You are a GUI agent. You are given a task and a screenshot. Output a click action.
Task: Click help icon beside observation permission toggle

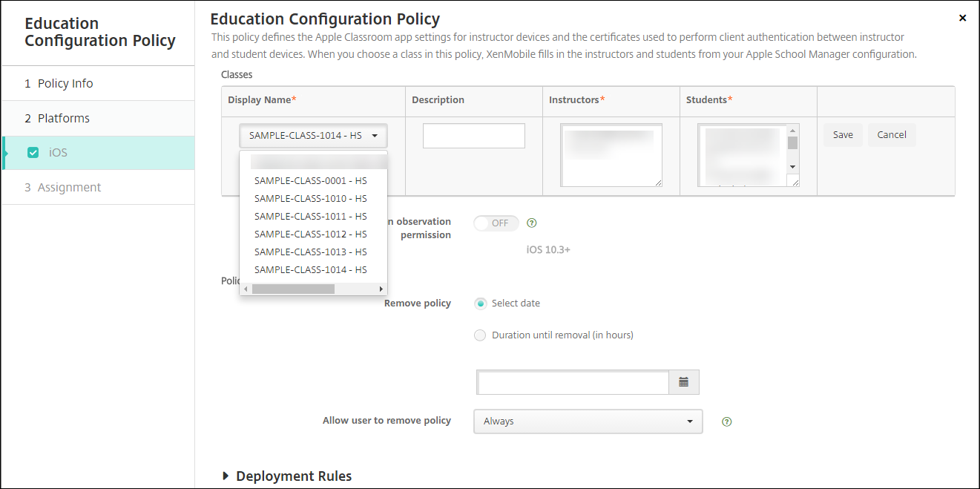click(531, 223)
